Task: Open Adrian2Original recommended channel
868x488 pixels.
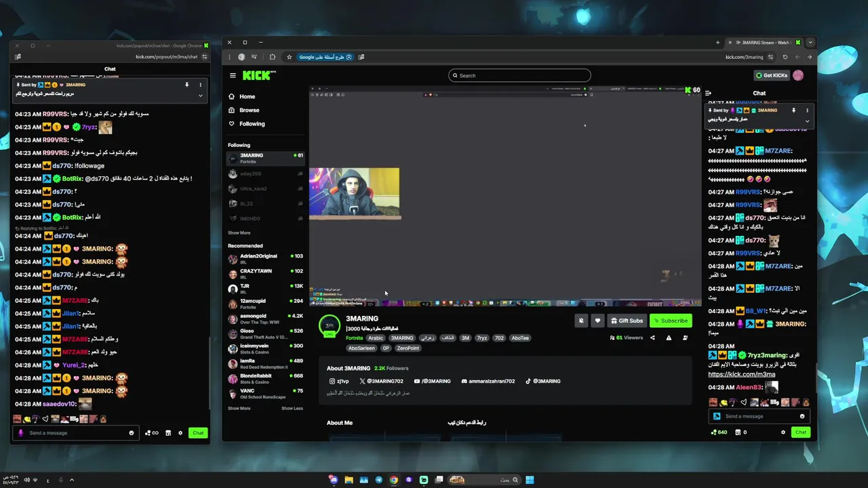Action: [265, 258]
